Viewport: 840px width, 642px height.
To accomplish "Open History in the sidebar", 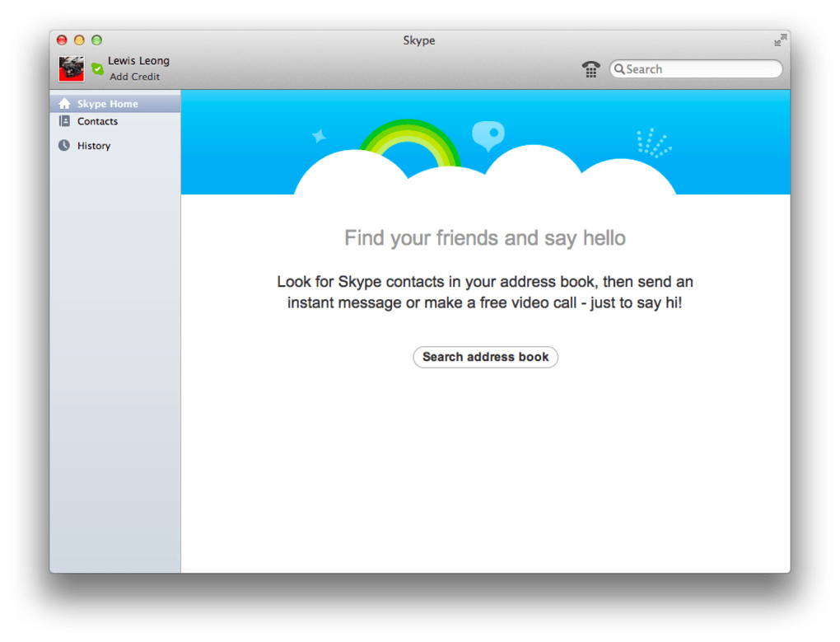I will click(115, 145).
